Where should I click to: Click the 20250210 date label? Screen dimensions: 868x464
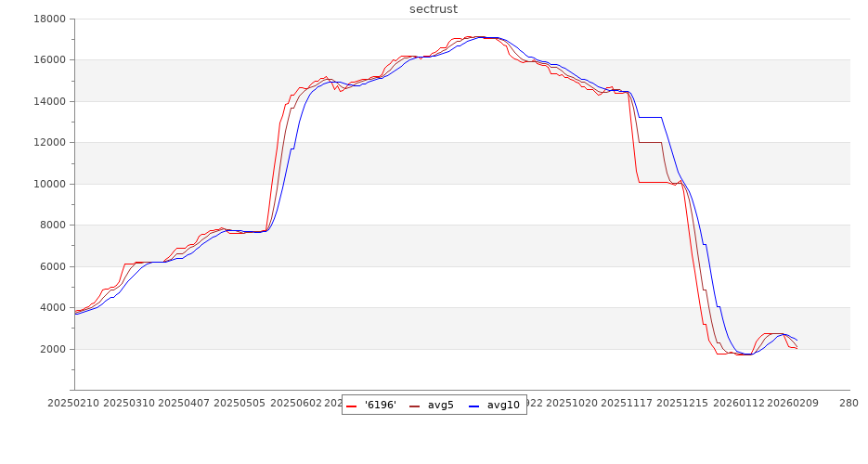pyautogui.click(x=74, y=404)
